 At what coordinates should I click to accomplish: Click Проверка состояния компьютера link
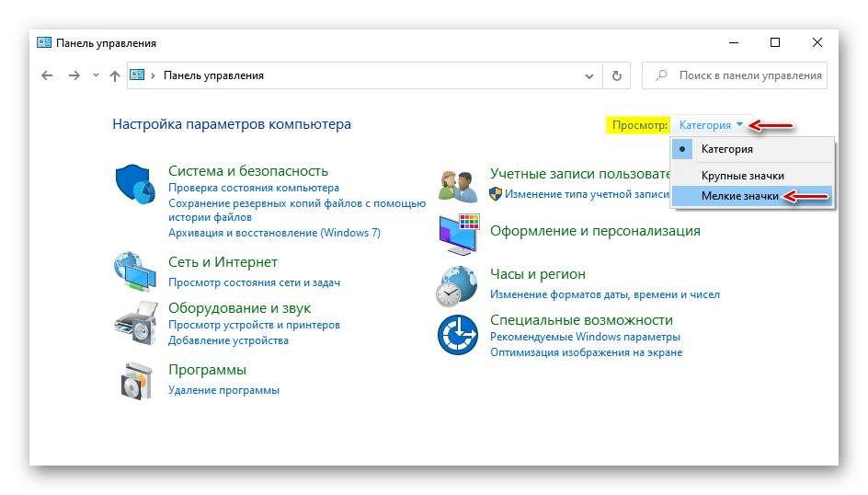pos(254,188)
